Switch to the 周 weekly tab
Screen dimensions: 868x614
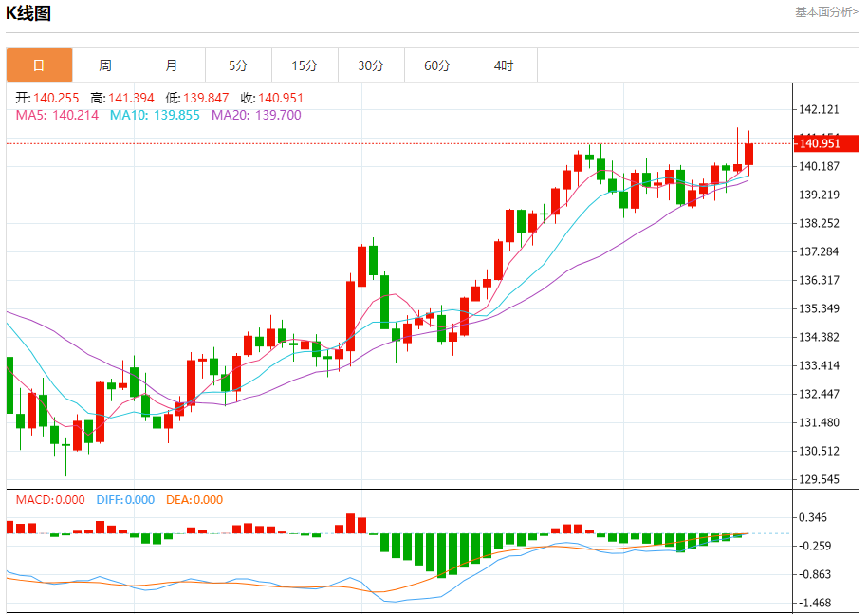pyautogui.click(x=105, y=65)
